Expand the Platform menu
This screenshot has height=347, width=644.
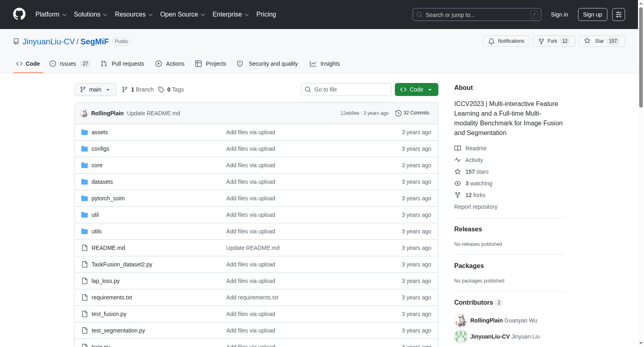(51, 15)
